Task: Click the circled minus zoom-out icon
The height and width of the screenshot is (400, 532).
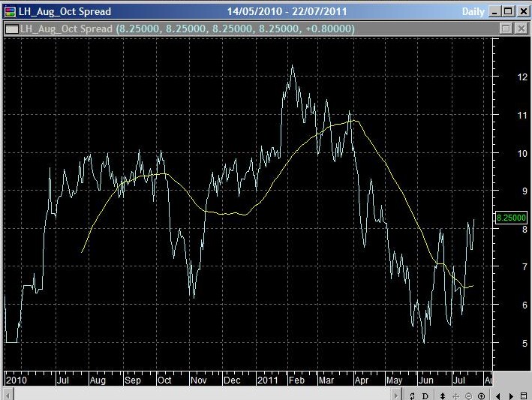Action: 468,395
